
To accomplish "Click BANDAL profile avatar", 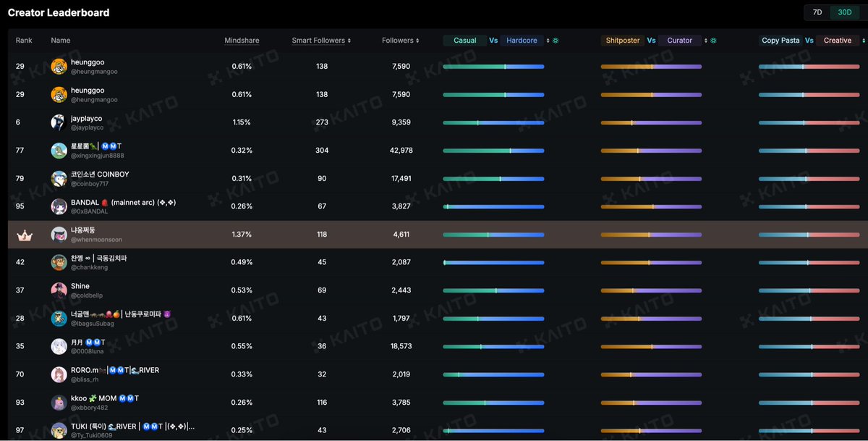I will [59, 206].
